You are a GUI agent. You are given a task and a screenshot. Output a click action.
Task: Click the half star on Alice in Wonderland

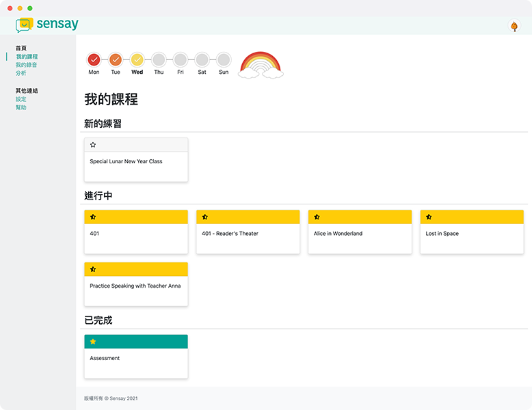(317, 217)
